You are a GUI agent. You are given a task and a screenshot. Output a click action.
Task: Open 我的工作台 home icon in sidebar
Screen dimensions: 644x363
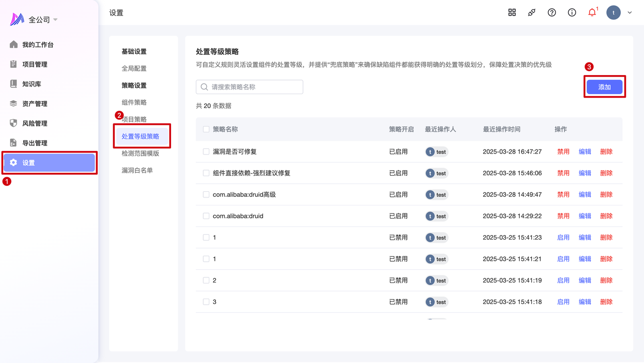pyautogui.click(x=14, y=45)
